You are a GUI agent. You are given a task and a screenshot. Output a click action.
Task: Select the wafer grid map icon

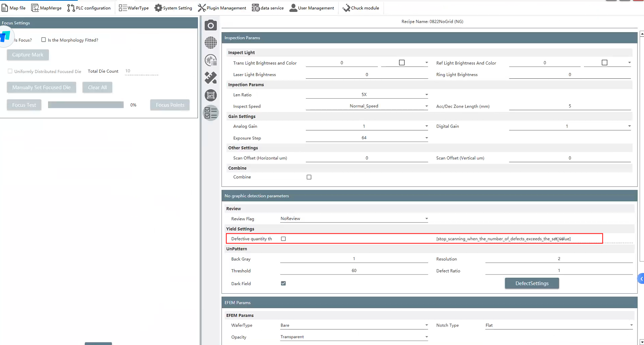click(211, 43)
